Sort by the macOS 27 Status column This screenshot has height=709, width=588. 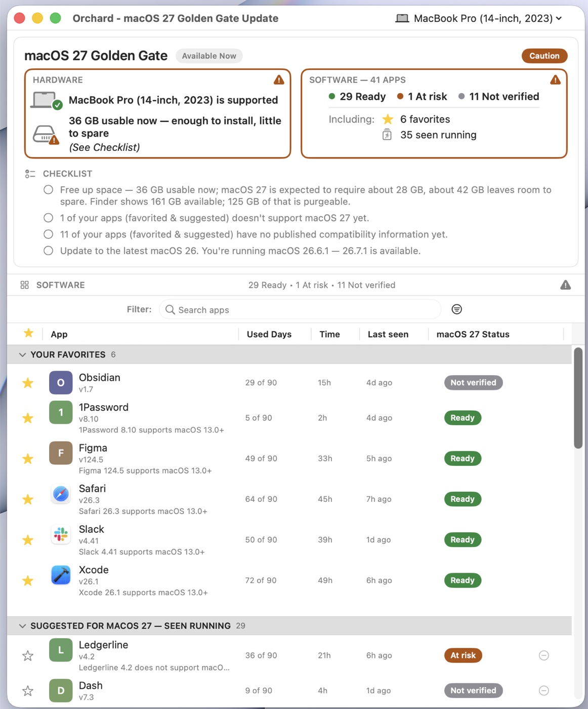tap(473, 334)
